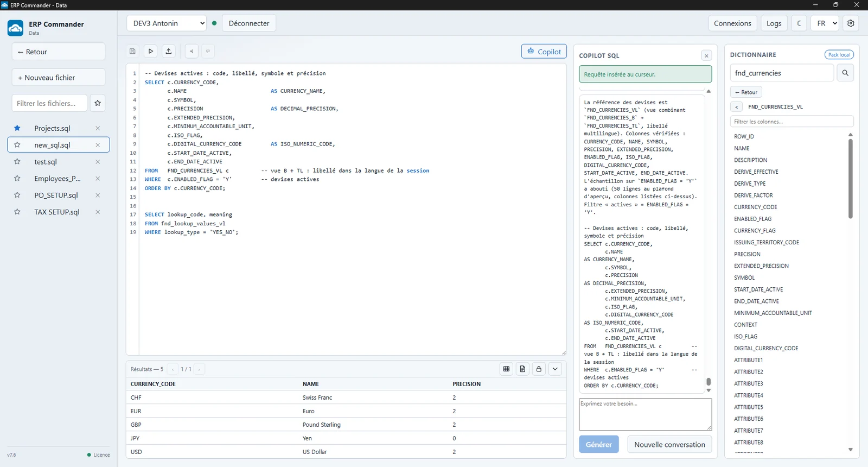868x467 pixels.
Task: Show results as table grid icon
Action: pyautogui.click(x=506, y=369)
